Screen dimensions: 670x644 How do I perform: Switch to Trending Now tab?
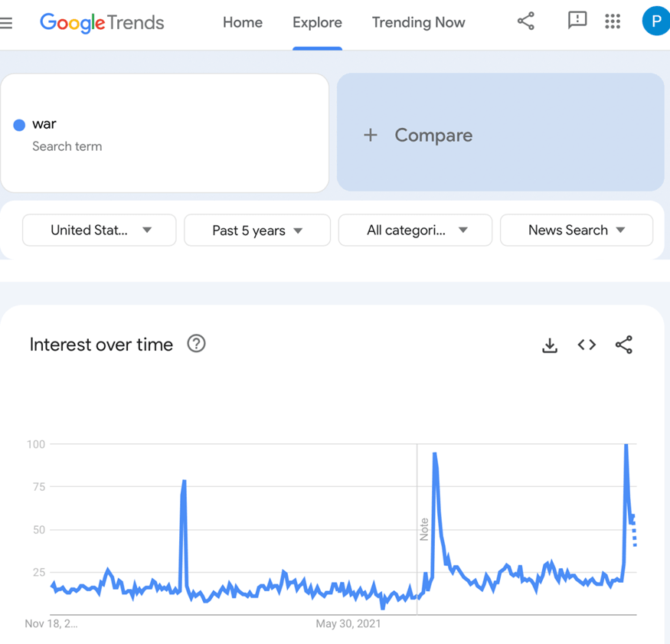pyautogui.click(x=418, y=23)
